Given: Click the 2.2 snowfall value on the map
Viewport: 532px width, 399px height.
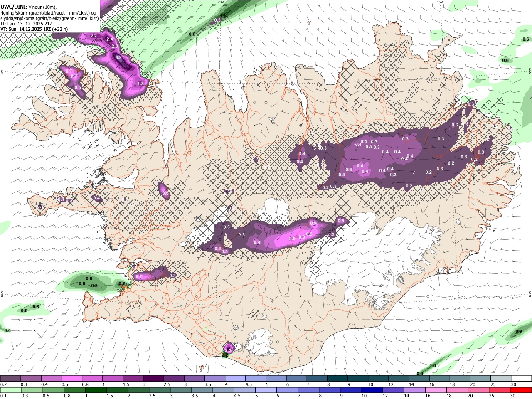Looking at the screenshot, I should tap(94, 36).
